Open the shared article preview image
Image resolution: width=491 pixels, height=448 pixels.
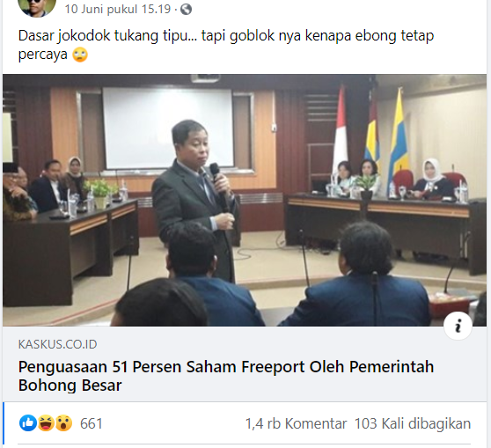(x=245, y=200)
